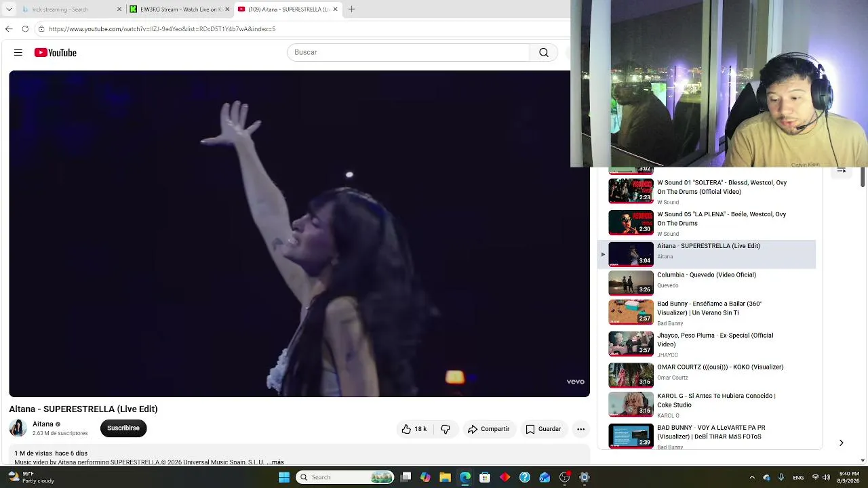This screenshot has height=488, width=868.
Task: Play KAROL G 'Si Antes Te Hubiera Conocido'
Action: 716,400
